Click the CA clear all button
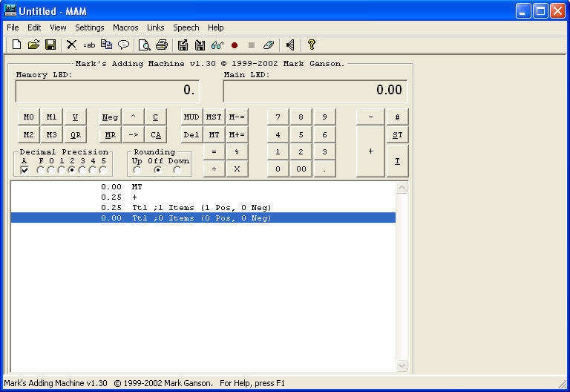This screenshot has width=570, height=392. [156, 135]
